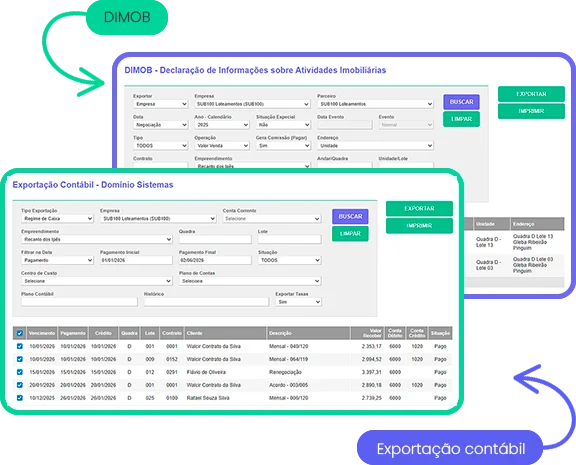Screen dimensions: 576x465
Task: Open the Tipo Exportação dropdown
Action: 57,219
